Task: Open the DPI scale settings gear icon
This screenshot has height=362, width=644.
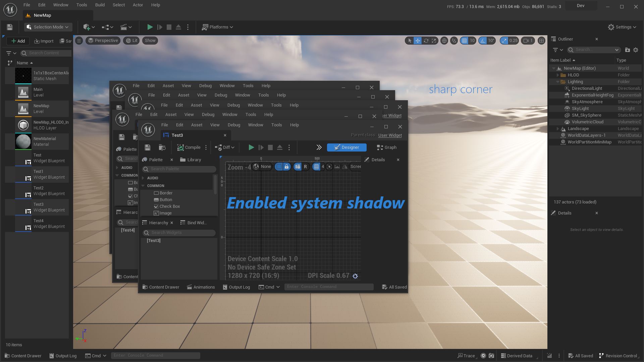Action: [355, 276]
